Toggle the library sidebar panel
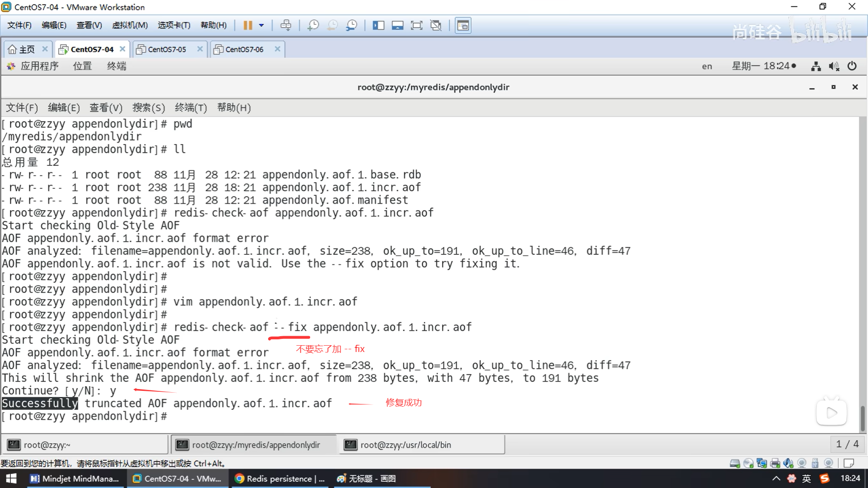Image resolution: width=868 pixels, height=488 pixels. tap(378, 25)
